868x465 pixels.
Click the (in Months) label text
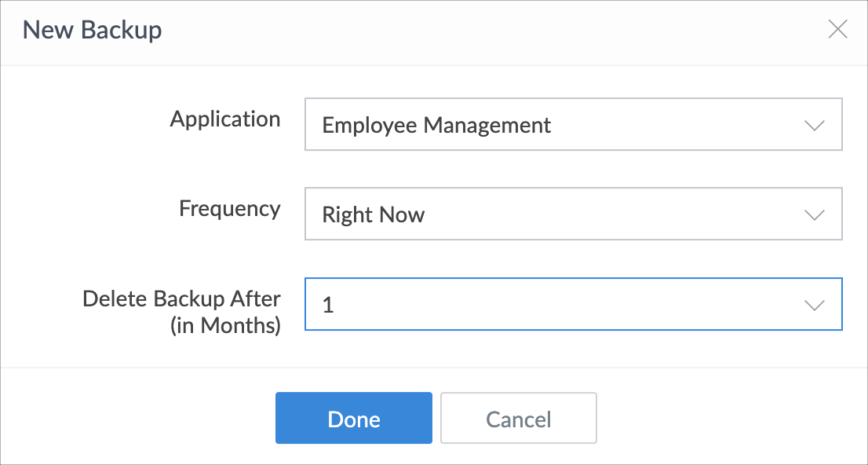point(225,325)
